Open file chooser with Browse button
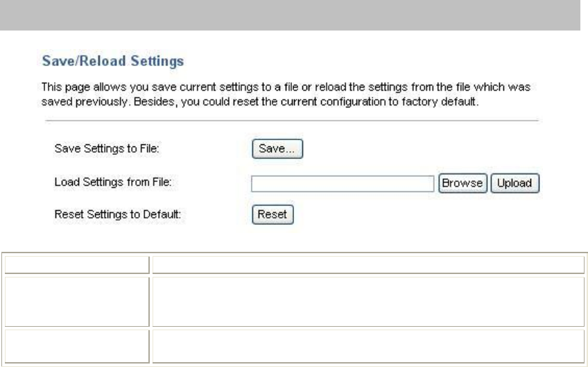This screenshot has width=588, height=367. [x=462, y=183]
